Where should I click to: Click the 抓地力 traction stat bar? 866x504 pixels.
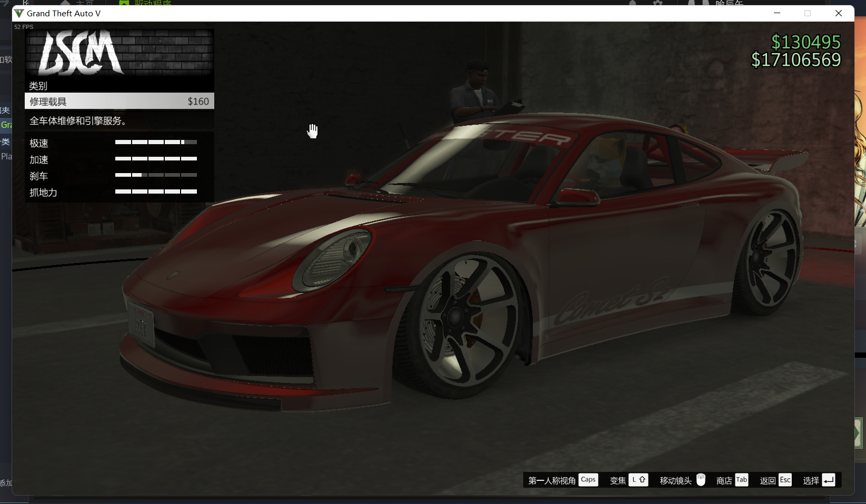click(156, 191)
